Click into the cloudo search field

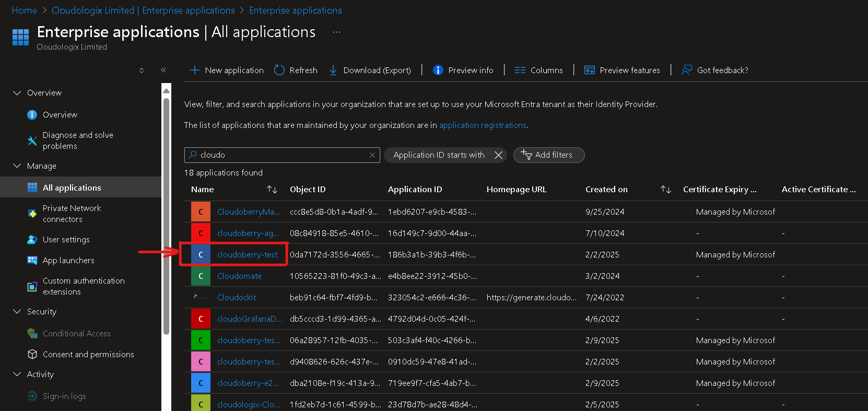coord(282,155)
